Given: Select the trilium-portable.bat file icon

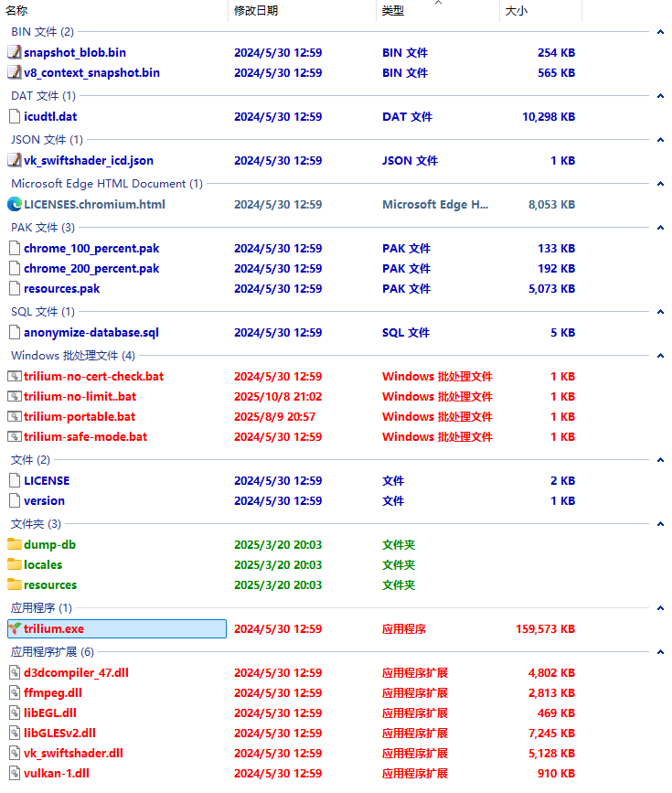Looking at the screenshot, I should 15,416.
